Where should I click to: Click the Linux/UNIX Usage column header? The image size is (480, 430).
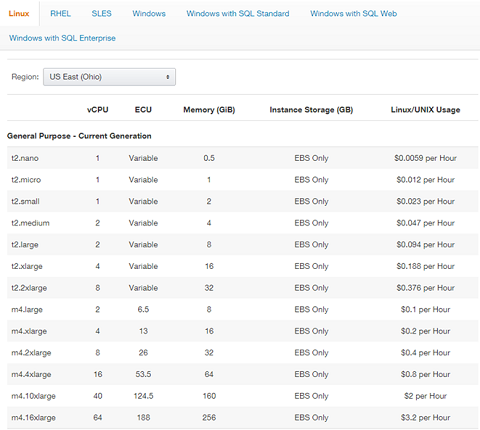(425, 110)
